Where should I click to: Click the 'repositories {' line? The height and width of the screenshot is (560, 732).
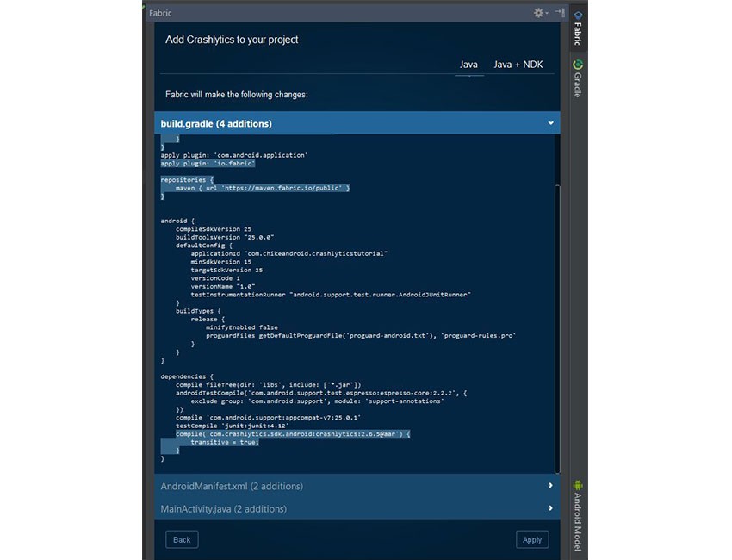click(x=187, y=180)
